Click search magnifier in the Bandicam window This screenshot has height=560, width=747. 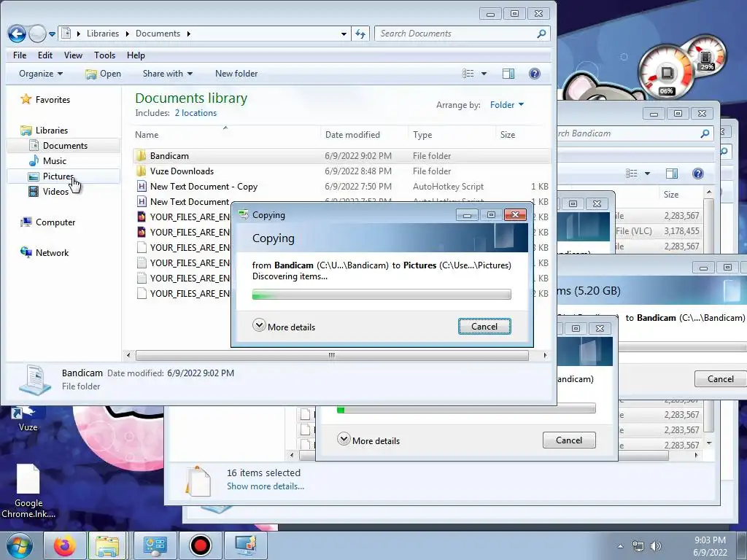pyautogui.click(x=705, y=133)
